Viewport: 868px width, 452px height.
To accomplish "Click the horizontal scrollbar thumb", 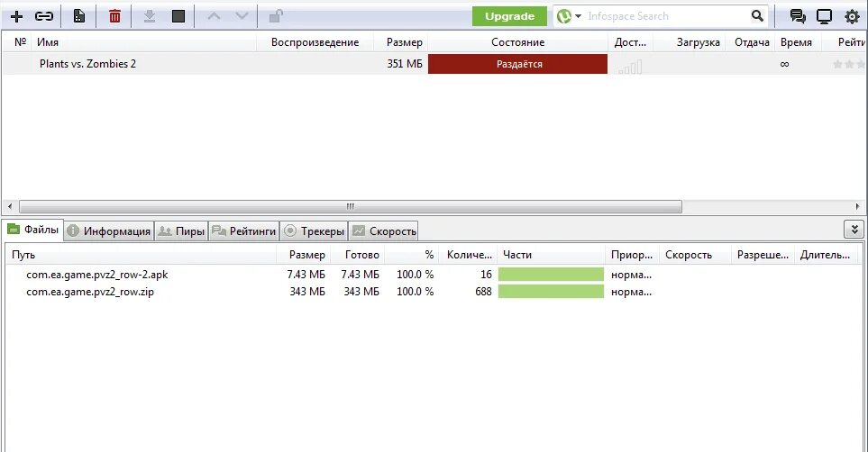I will [x=351, y=206].
